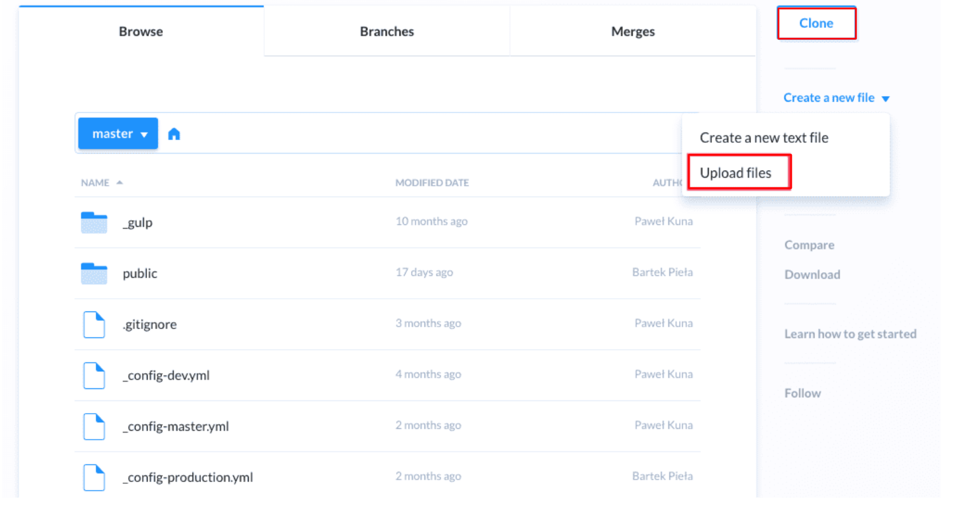Open the _config-dev.yml file name

(166, 375)
